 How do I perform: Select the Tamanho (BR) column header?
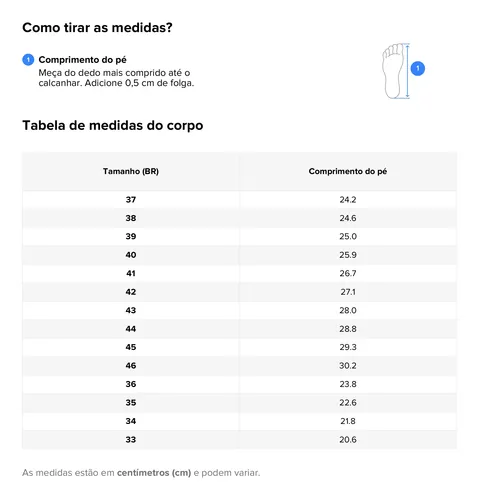[131, 171]
